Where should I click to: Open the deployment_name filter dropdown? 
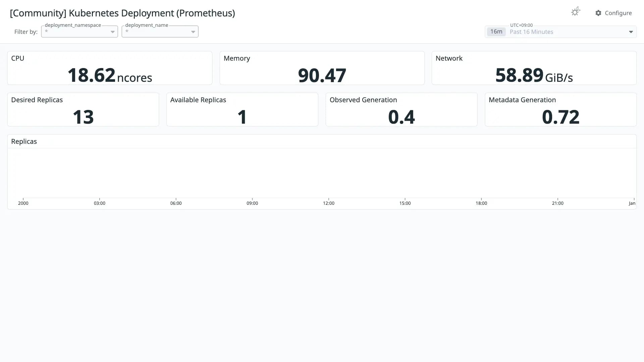pyautogui.click(x=160, y=32)
